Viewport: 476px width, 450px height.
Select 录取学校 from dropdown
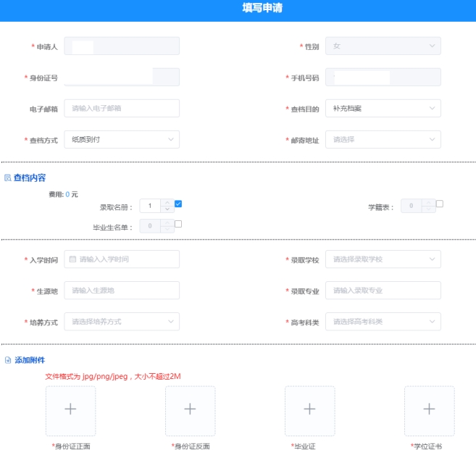tap(383, 259)
